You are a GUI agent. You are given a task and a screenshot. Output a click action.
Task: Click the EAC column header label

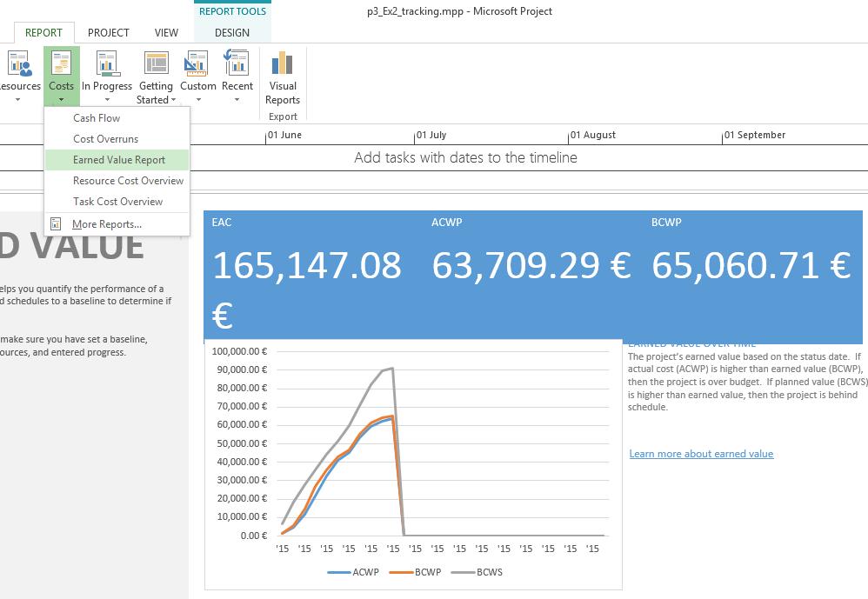pyautogui.click(x=222, y=223)
